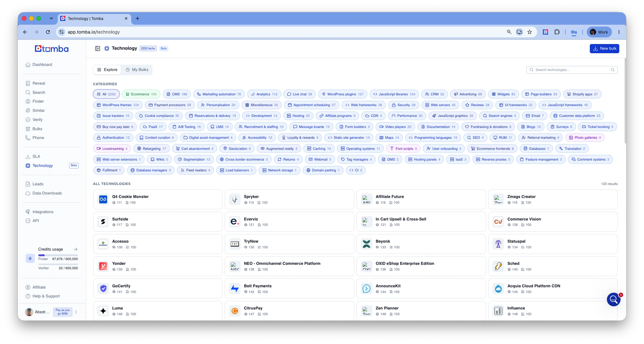Screen dimensions: 644x344
Task: Filter by CMS category
Action: [x=177, y=94]
